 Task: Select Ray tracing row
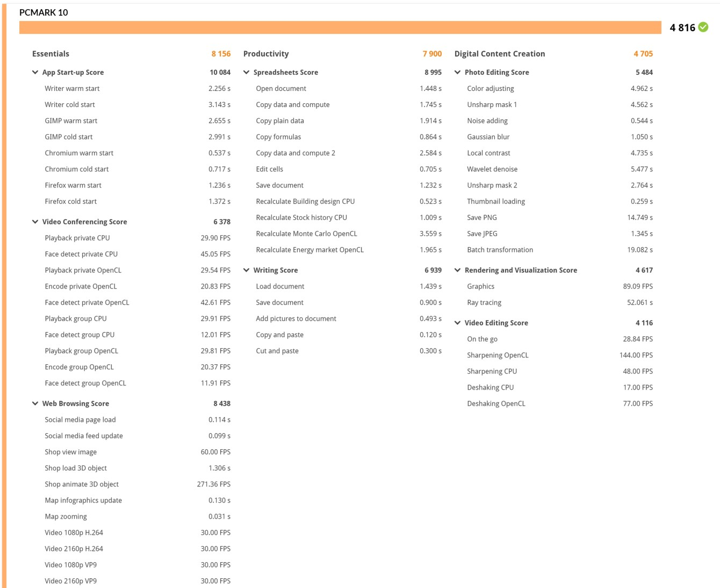click(x=560, y=302)
